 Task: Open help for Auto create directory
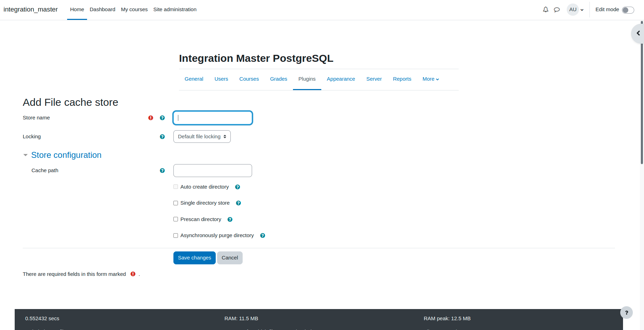[237, 187]
